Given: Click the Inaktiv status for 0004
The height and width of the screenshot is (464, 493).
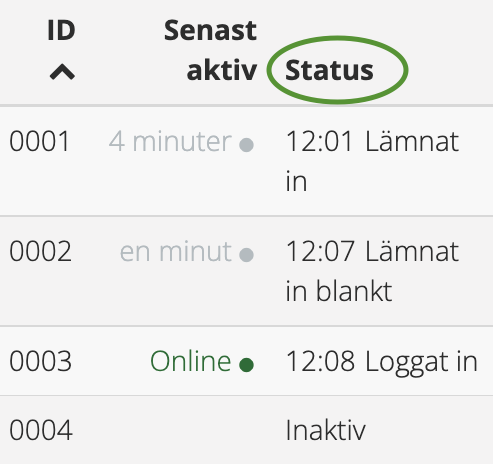Looking at the screenshot, I should 326,430.
